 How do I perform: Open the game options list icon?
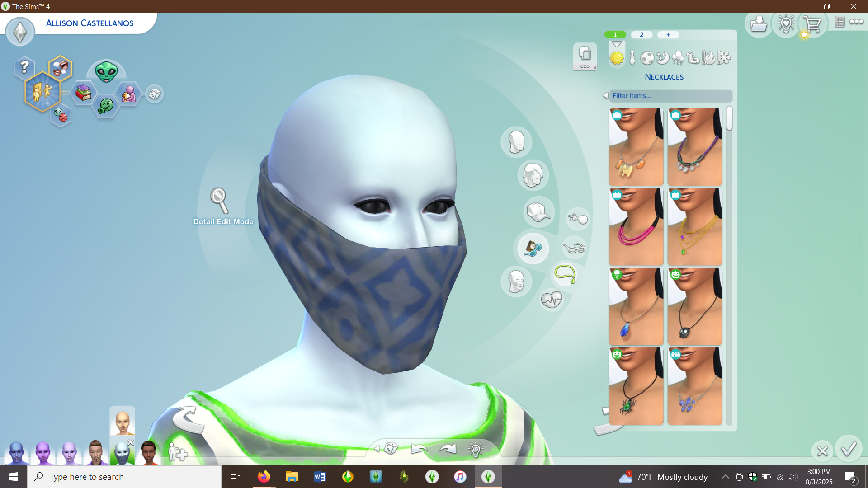coord(840,22)
